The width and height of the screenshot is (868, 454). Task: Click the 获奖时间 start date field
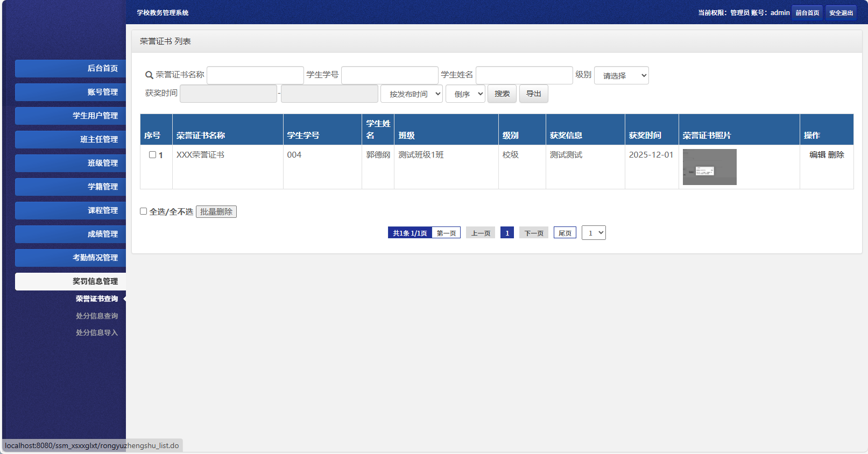coord(228,94)
